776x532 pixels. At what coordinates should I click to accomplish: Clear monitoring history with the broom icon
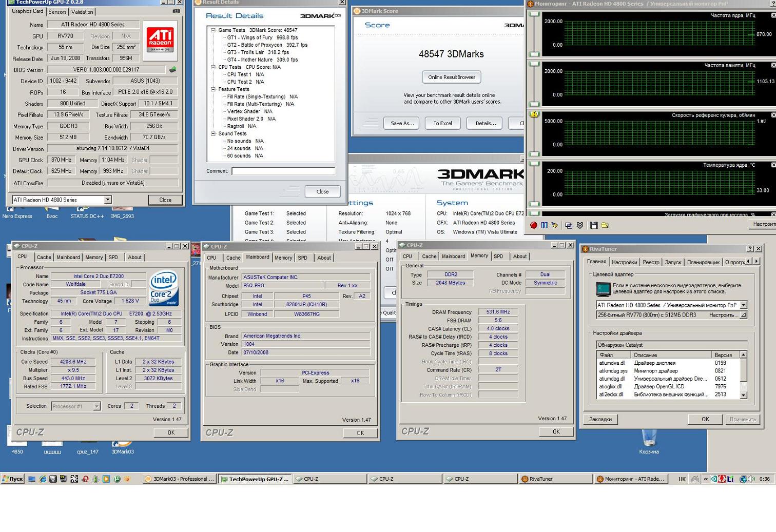click(554, 225)
